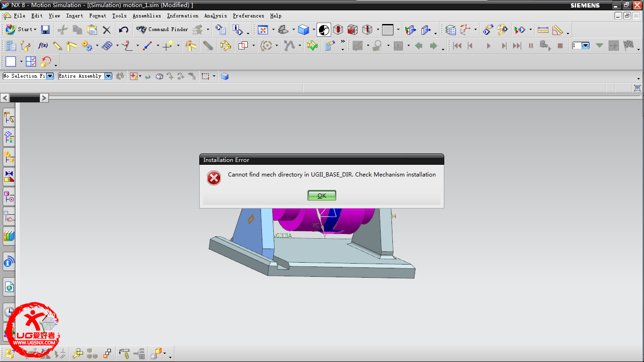
Task: Click the WCS orientation axes icon
Action: (465, 30)
